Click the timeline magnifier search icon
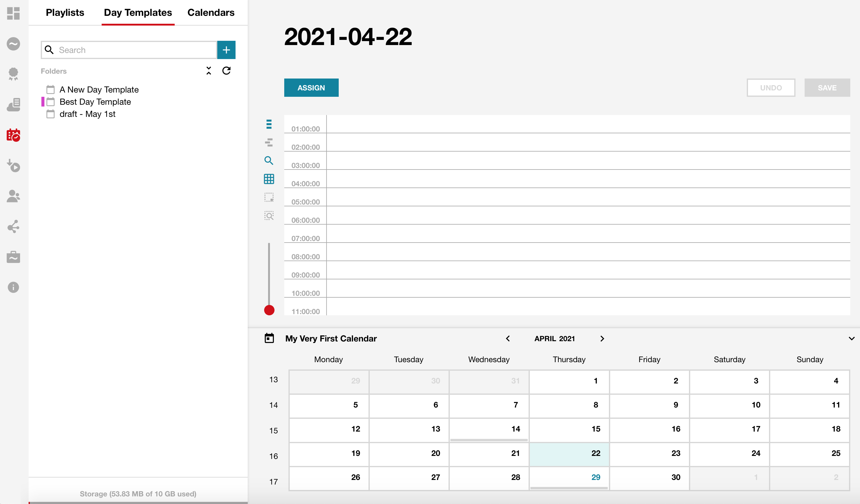This screenshot has height=504, width=860. pyautogui.click(x=269, y=160)
